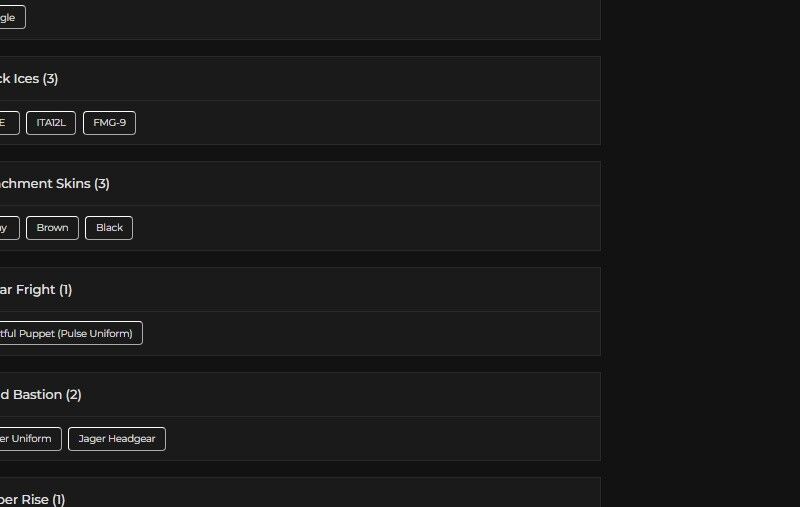Select the Puppet (Pulse Uniform) tag
This screenshot has height=507, width=800.
point(70,333)
